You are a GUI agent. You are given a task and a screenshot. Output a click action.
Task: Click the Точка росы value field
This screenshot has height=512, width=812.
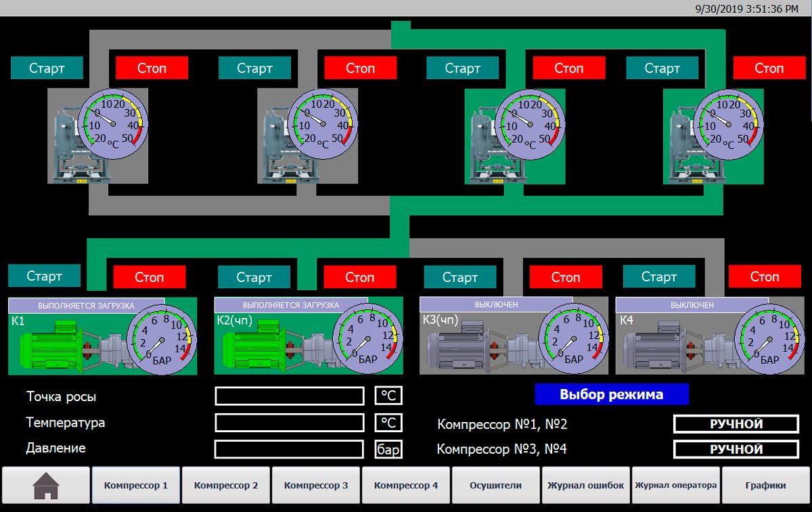289,396
